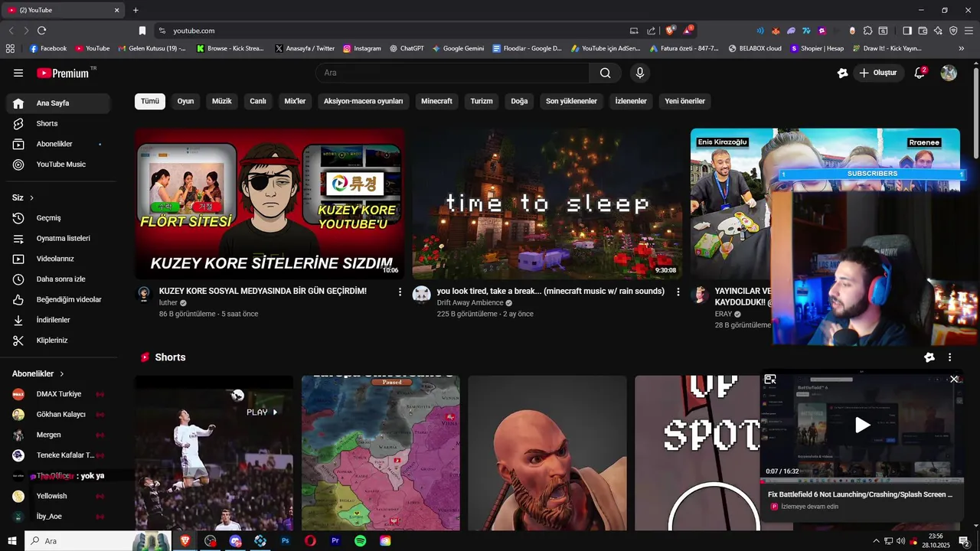Click the Oluştur create button
The width and height of the screenshot is (980, 551).
(x=880, y=73)
